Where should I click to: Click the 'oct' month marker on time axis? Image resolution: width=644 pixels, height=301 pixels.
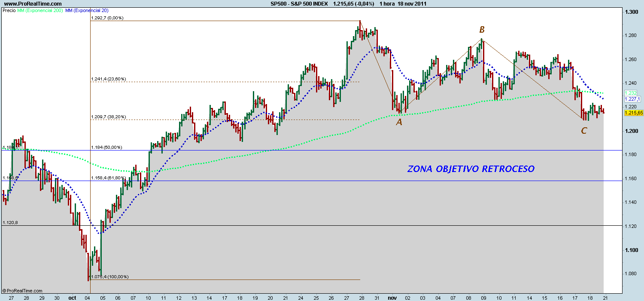pos(72,297)
